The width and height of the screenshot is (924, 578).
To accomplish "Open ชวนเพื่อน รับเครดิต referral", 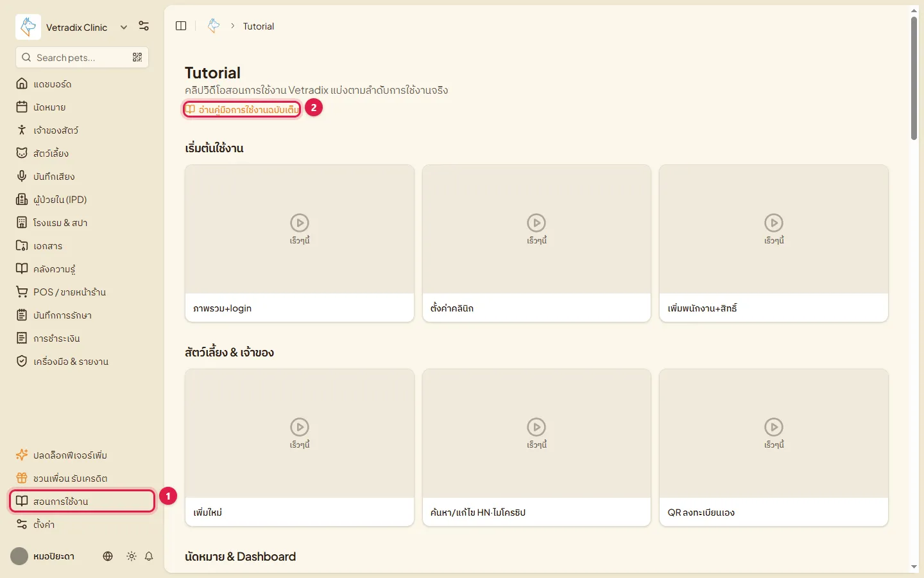I will (x=82, y=478).
